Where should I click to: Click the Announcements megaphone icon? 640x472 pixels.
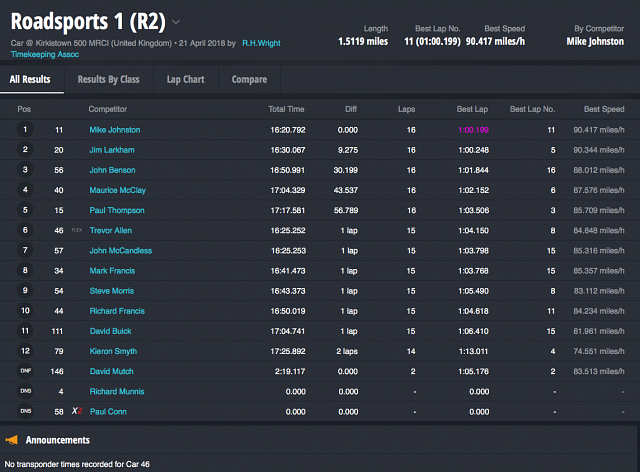tap(12, 440)
